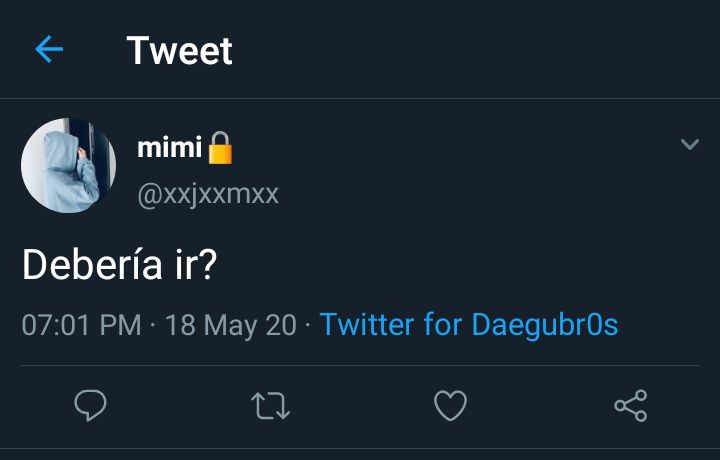Click the Tweet header title
720x460 pixels.
(180, 50)
